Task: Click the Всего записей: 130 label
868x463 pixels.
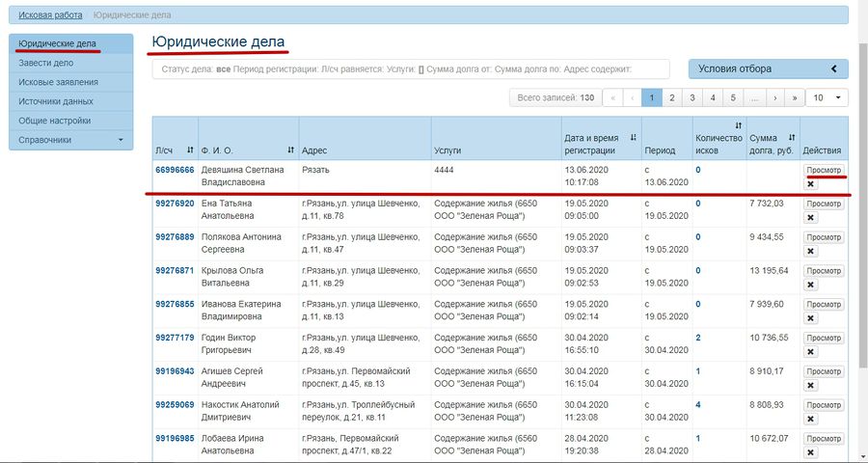Action: (556, 97)
